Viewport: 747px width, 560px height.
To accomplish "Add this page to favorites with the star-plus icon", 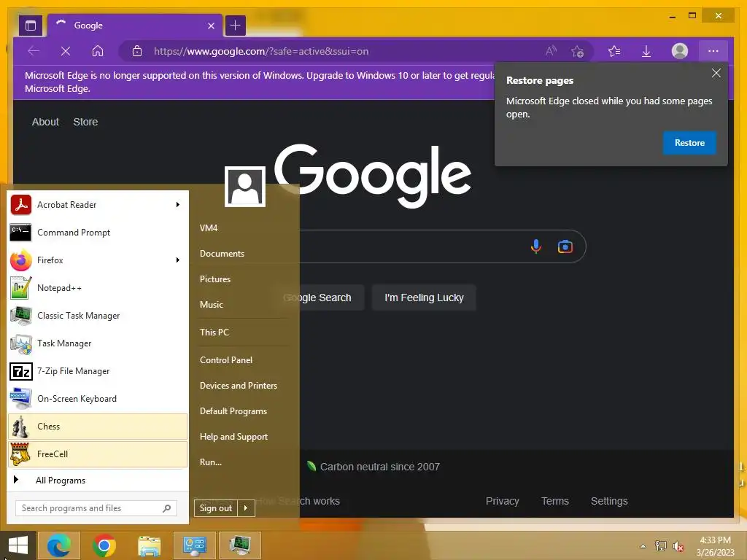I will (578, 51).
